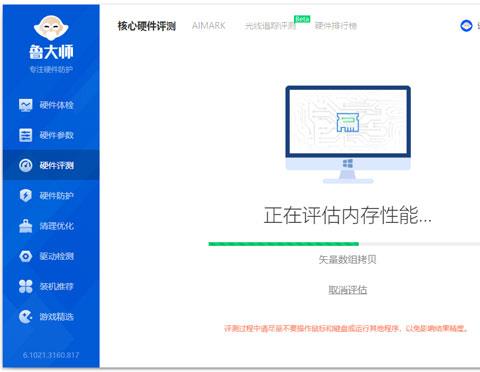Open the 驱动检测 gear icon
The height and width of the screenshot is (372, 480).
[x=26, y=256]
